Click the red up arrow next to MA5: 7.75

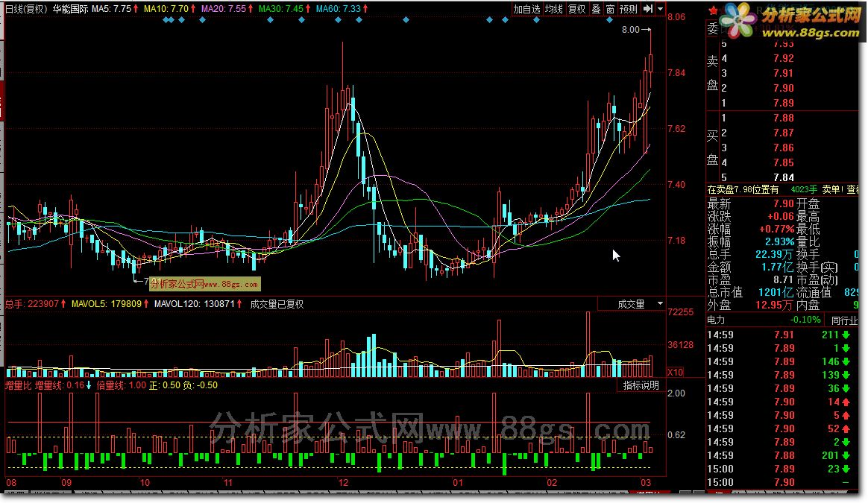pos(136,9)
